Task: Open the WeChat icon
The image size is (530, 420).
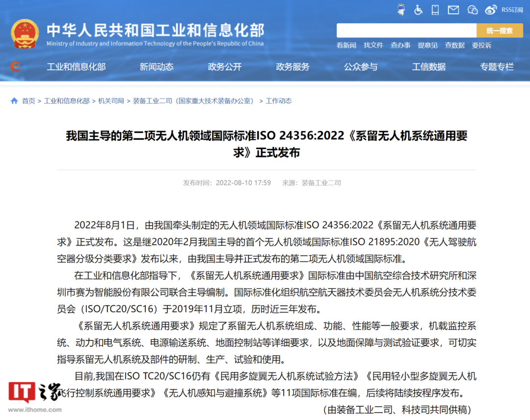Action: pos(473,10)
